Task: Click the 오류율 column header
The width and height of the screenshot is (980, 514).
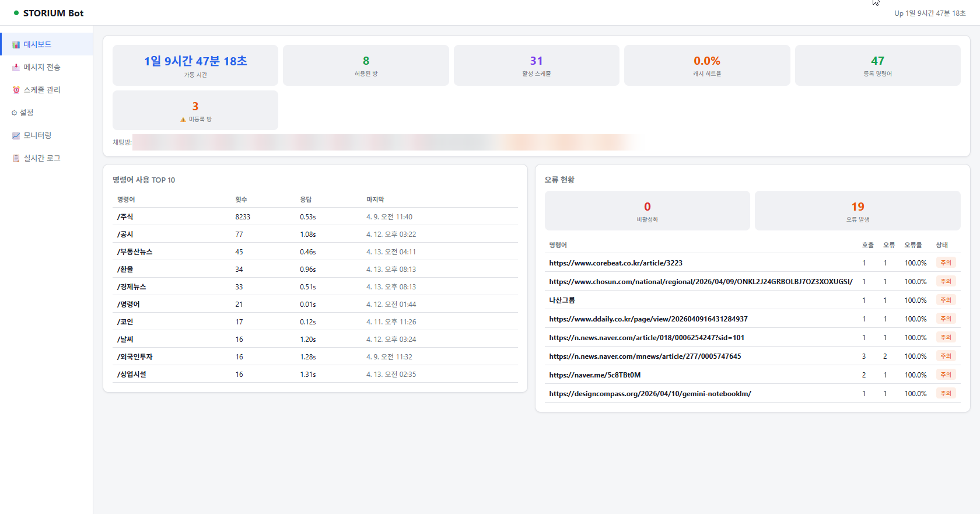Action: pyautogui.click(x=913, y=246)
